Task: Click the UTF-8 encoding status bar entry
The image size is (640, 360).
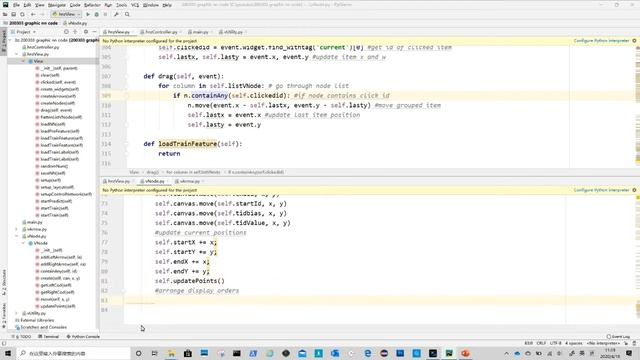Action: click(x=556, y=343)
